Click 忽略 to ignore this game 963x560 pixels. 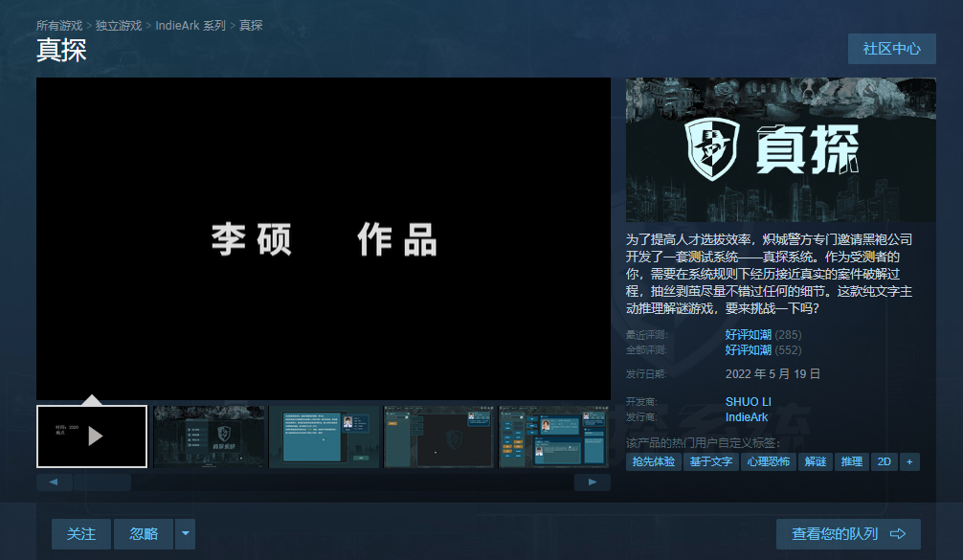144,534
